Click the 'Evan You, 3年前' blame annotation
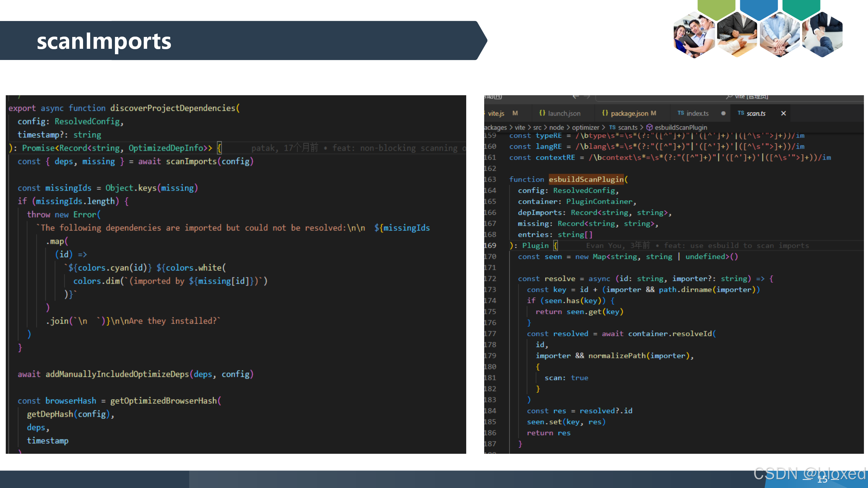Image resolution: width=868 pixels, height=488 pixels. tap(618, 245)
